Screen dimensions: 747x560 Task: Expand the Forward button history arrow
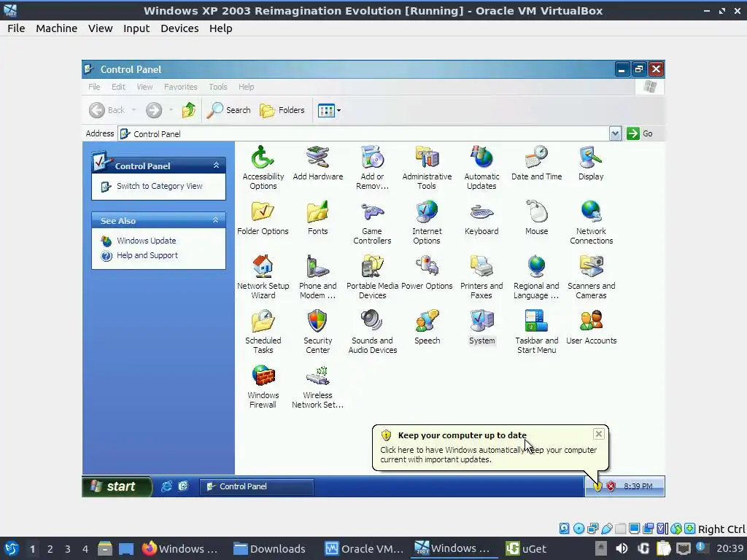pos(171,111)
